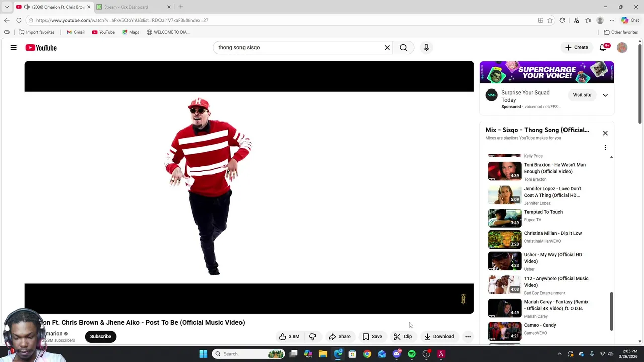Play Tempted To Touch by Rupee TV
Viewport: 644px width, 362px height.
(547, 218)
